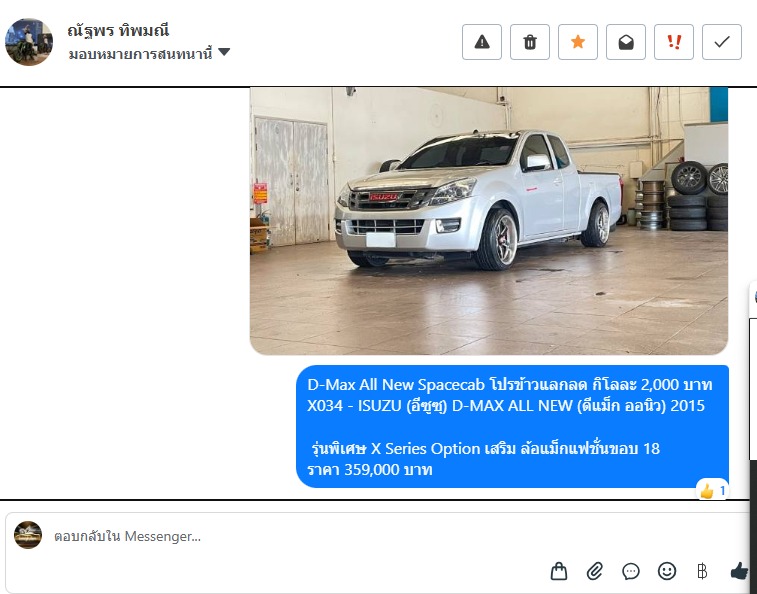Viewport: 757px width, 594px height.
Task: Click the blue D-Max Spacecab message bubble
Action: click(512, 426)
